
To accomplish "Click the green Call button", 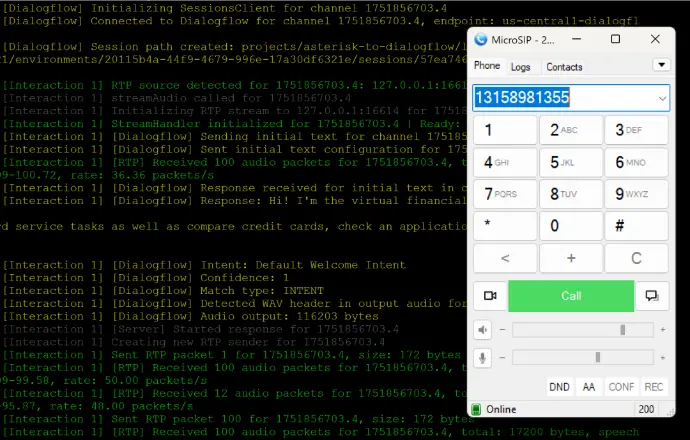I will coord(571,296).
